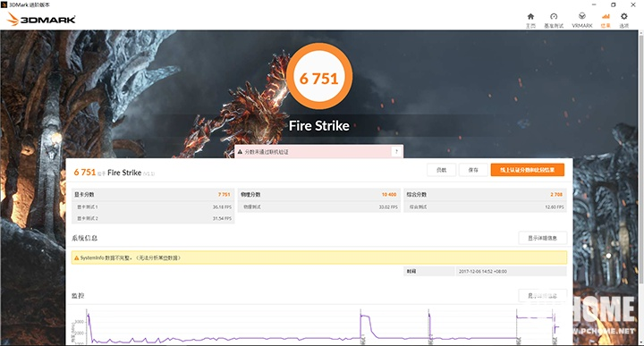This screenshot has width=644, height=346.
Task: Click the vertical scrollbar on right edge
Action: (641, 156)
